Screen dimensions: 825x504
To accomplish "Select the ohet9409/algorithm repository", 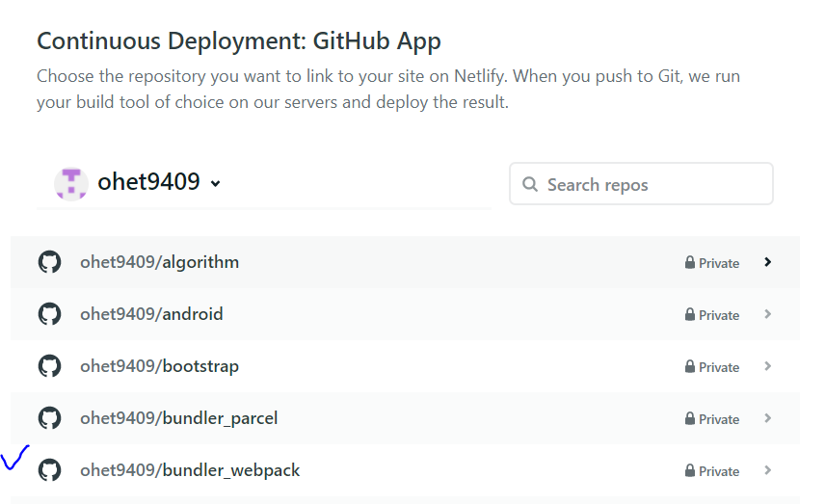I will 405,262.
